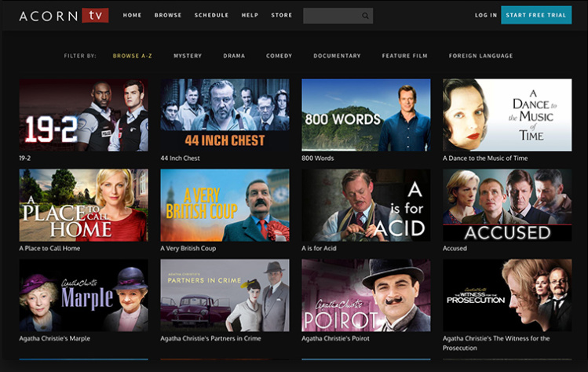Viewport: 588px width, 372px height.
Task: Open A Place to Call Home thumbnail
Action: click(x=84, y=205)
